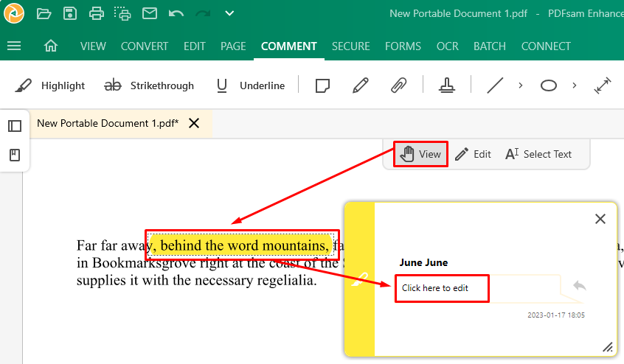
Task: Open a file with the folder icon
Action: 44,13
